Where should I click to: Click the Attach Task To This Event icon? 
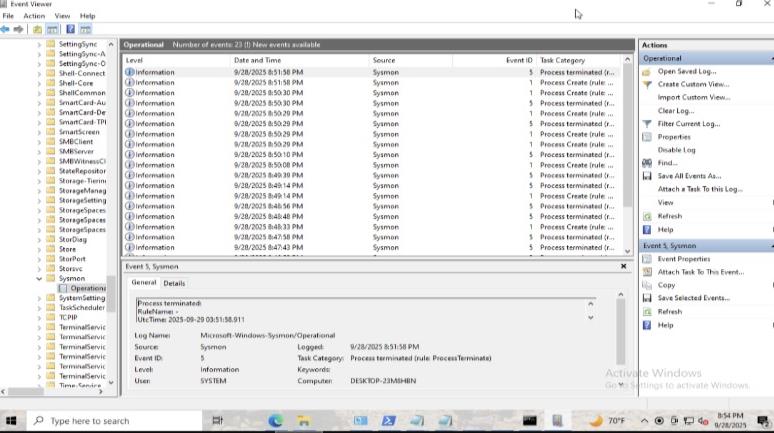click(647, 272)
